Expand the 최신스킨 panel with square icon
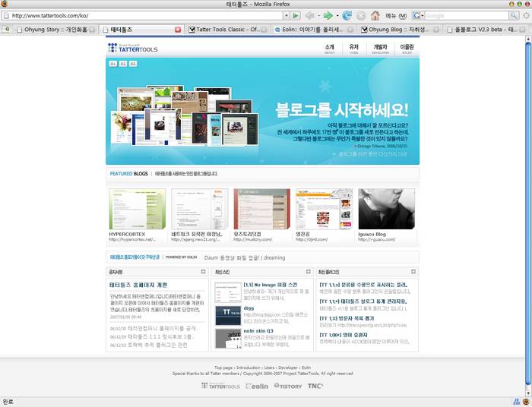The height and width of the screenshot is (407, 532). [308, 271]
